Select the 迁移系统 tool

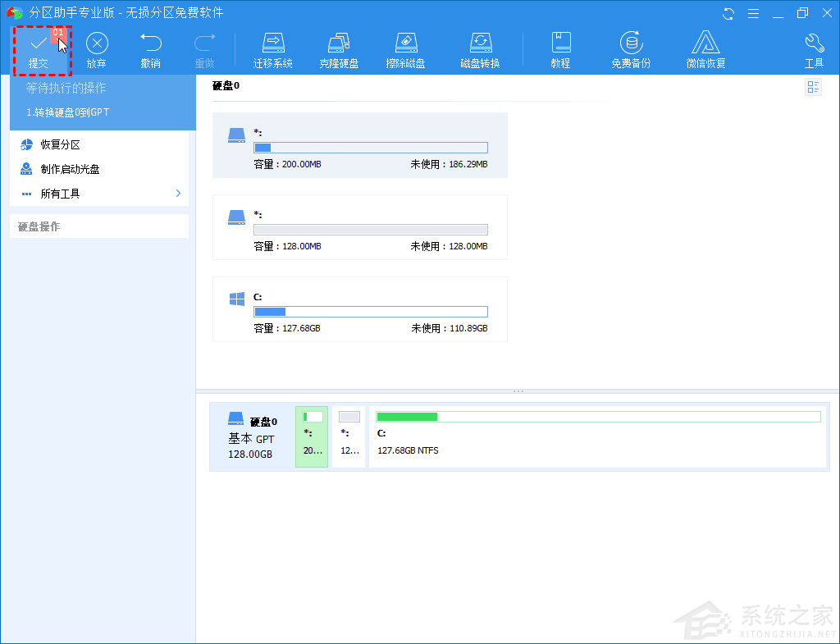[x=273, y=48]
